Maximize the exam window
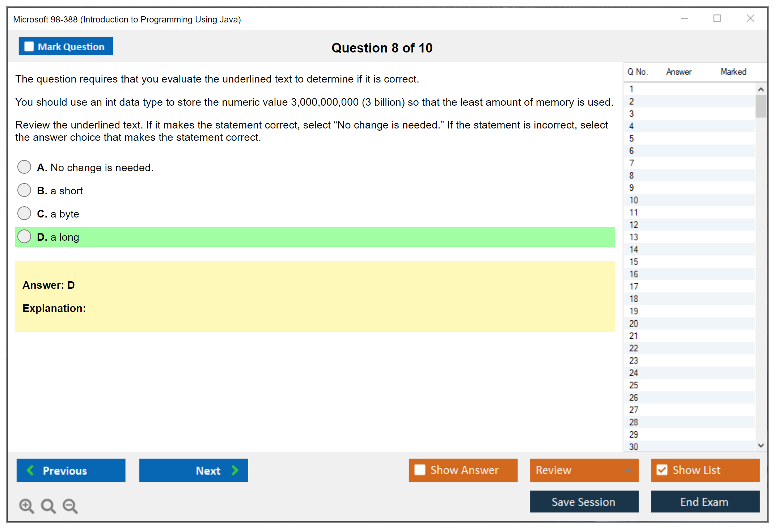This screenshot has width=778, height=532. 717,18
